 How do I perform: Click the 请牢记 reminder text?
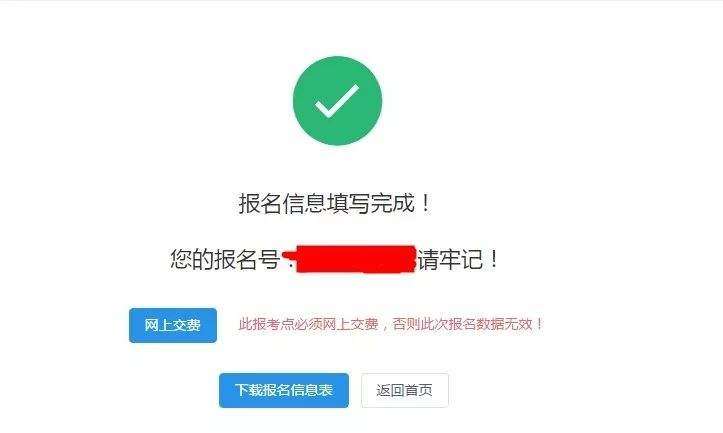[450, 259]
